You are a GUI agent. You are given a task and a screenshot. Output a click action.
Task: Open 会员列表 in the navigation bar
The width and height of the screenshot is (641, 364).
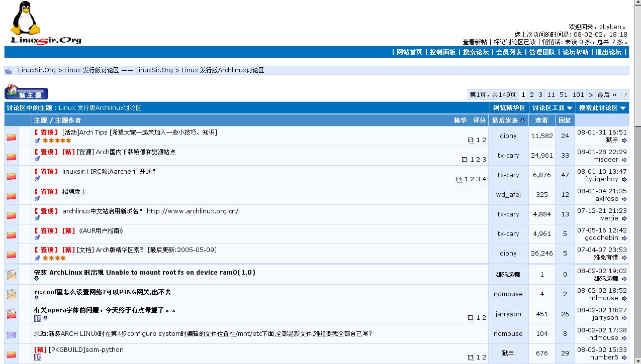tap(509, 52)
